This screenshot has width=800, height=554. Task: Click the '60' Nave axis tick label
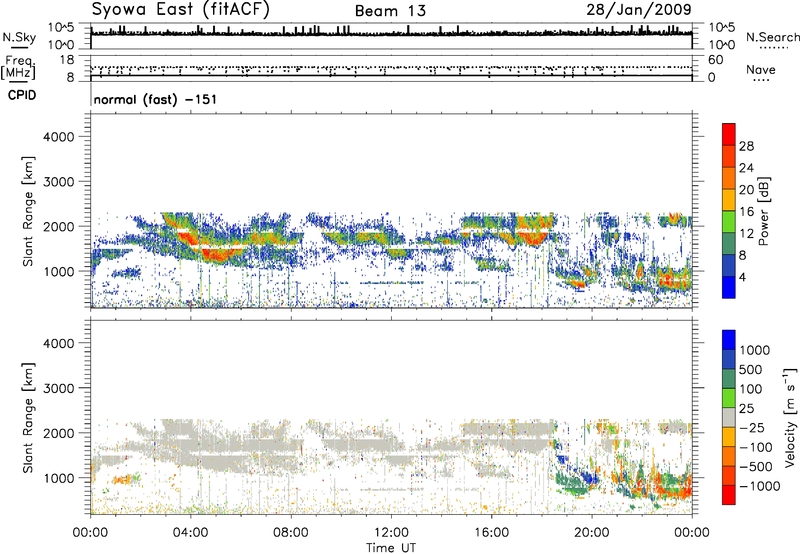(x=715, y=60)
